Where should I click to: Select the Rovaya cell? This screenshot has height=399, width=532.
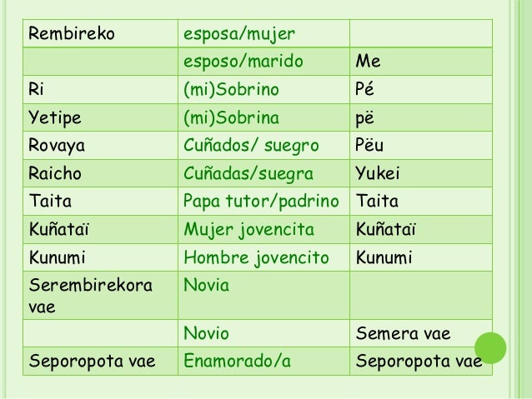point(100,146)
